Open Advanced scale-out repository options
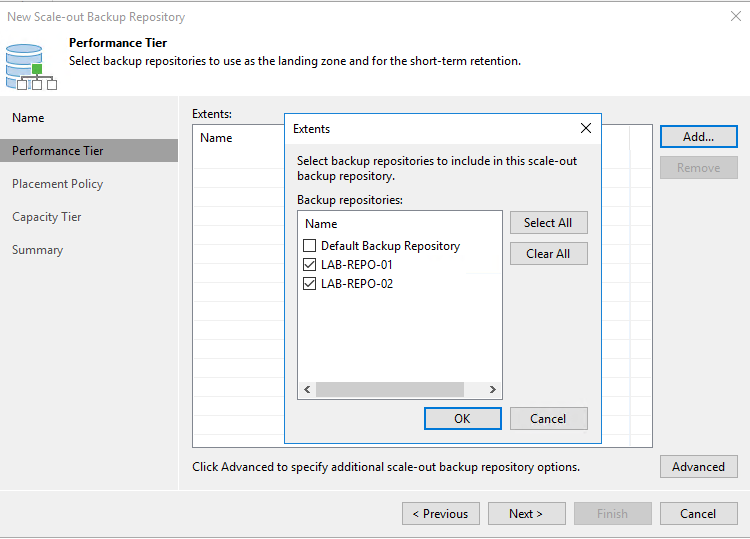 coord(698,466)
